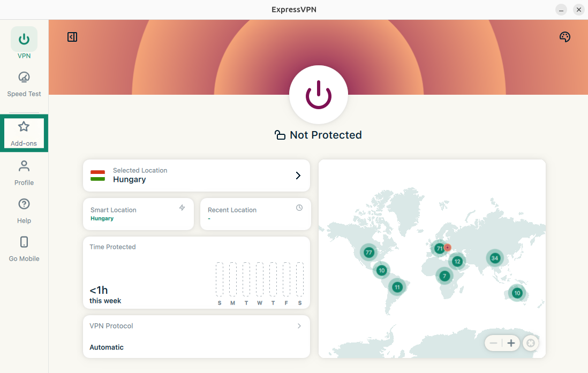
Task: Reset the map view with the recenter icon
Action: 531,343
